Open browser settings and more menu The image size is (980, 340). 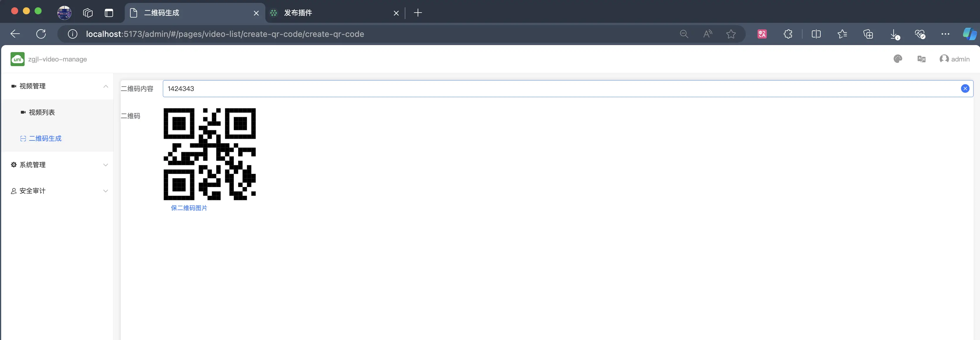tap(945, 34)
